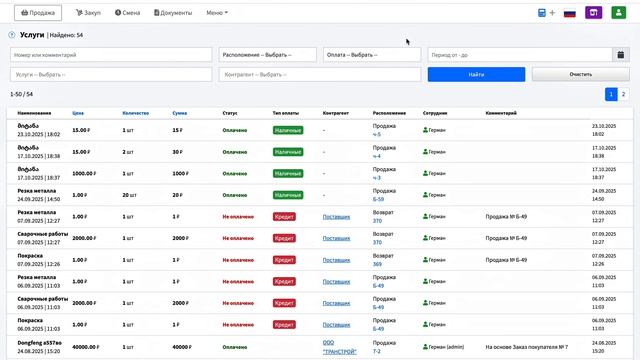Click the 40000.00 ₽ price cell
Screen dimensions: 640x360
pos(86,347)
